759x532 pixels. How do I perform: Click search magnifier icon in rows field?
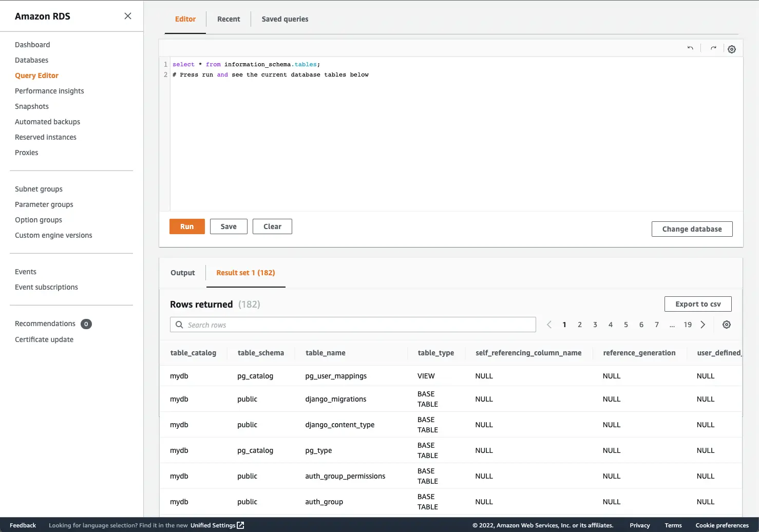[179, 325]
